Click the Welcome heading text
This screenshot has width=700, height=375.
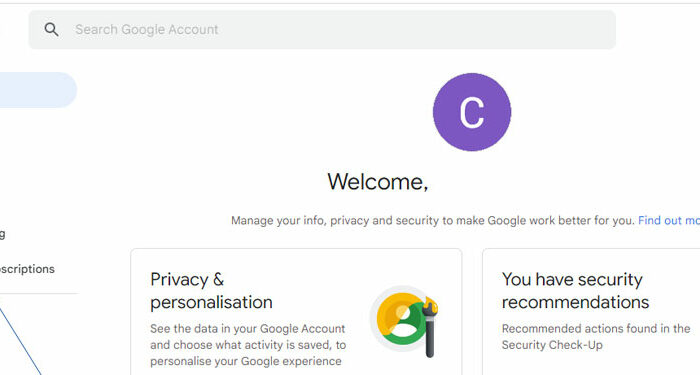click(378, 182)
